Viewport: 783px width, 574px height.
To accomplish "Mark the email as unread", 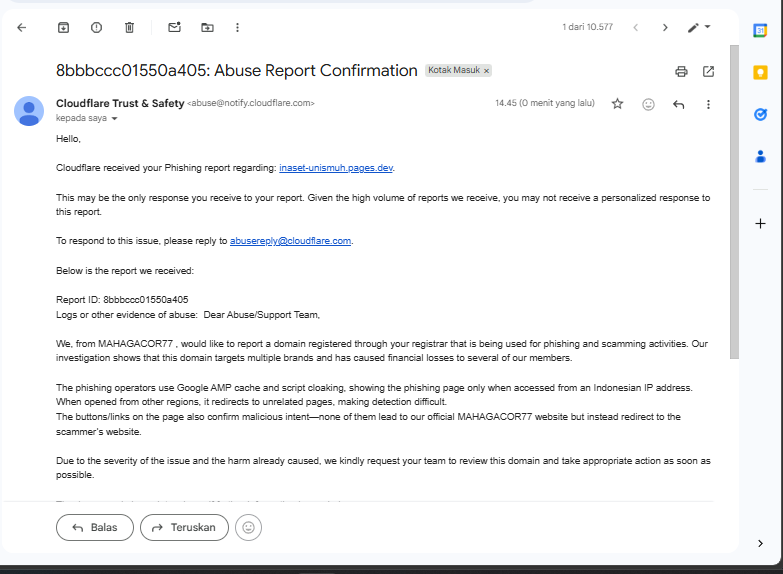I will pos(174,28).
